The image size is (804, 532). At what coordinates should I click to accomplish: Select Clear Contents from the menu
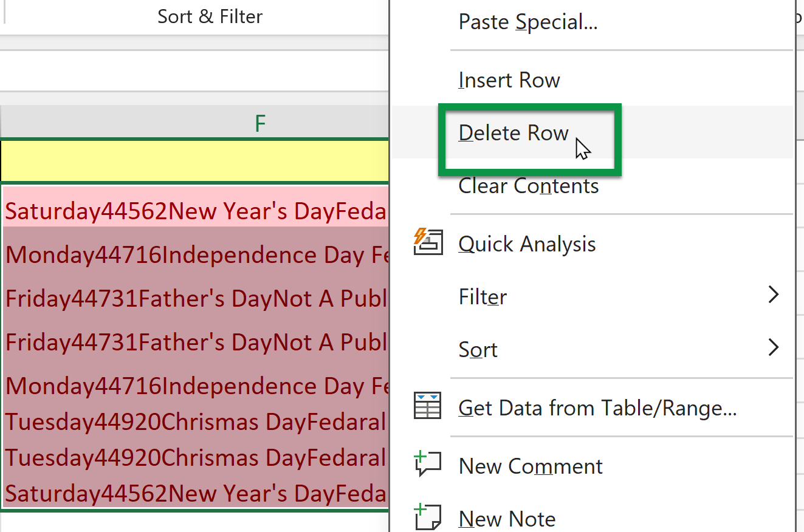[528, 186]
